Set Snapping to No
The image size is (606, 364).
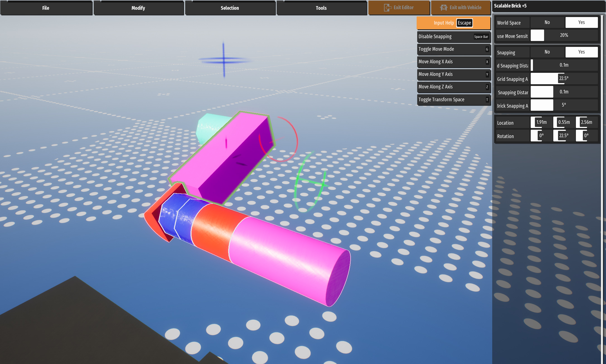click(x=547, y=52)
